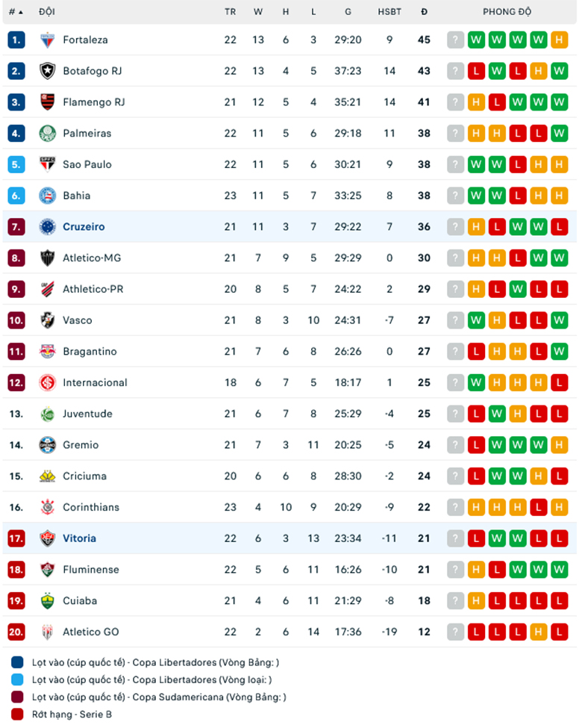Screen dimensions: 582x728
Task: Sort standings by the Đ points column
Action: 424,12
